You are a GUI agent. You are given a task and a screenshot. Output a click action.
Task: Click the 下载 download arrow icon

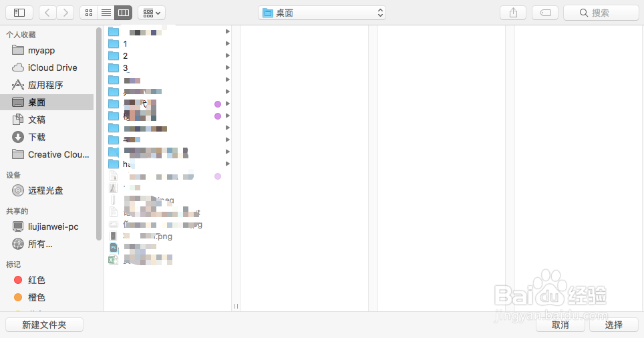click(x=17, y=137)
